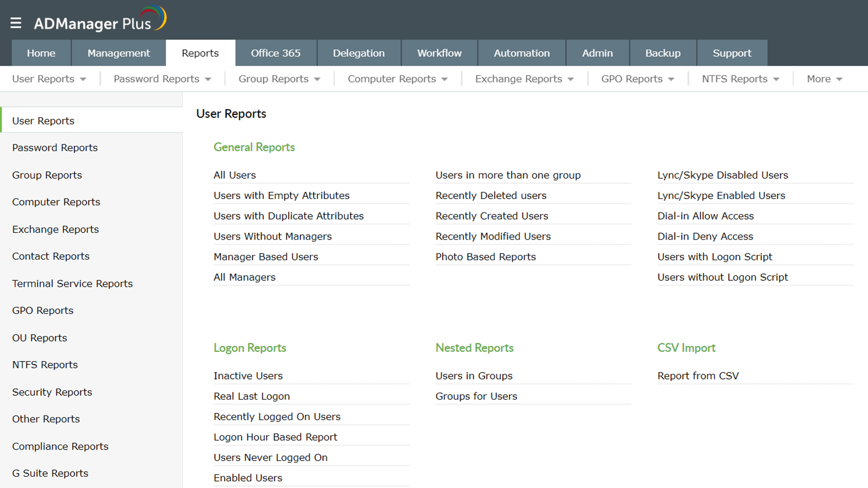Open the Users with Logon Script report
Viewport: 868px width, 488px height.
[715, 257]
